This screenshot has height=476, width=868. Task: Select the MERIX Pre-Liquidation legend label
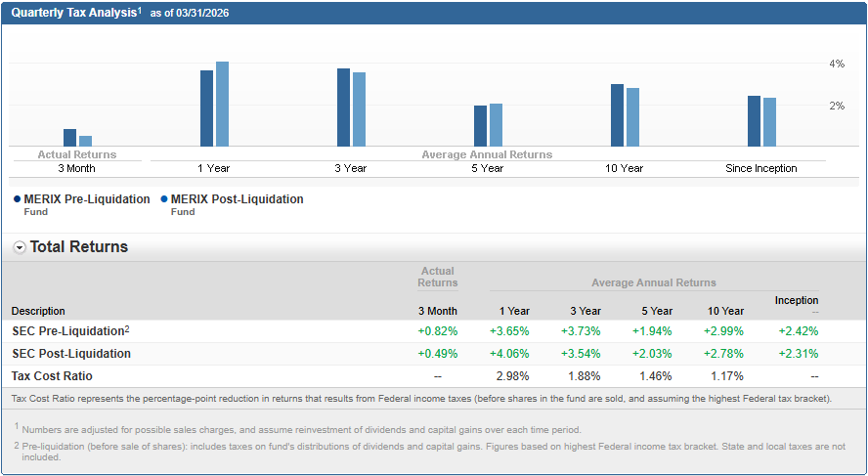pos(87,199)
